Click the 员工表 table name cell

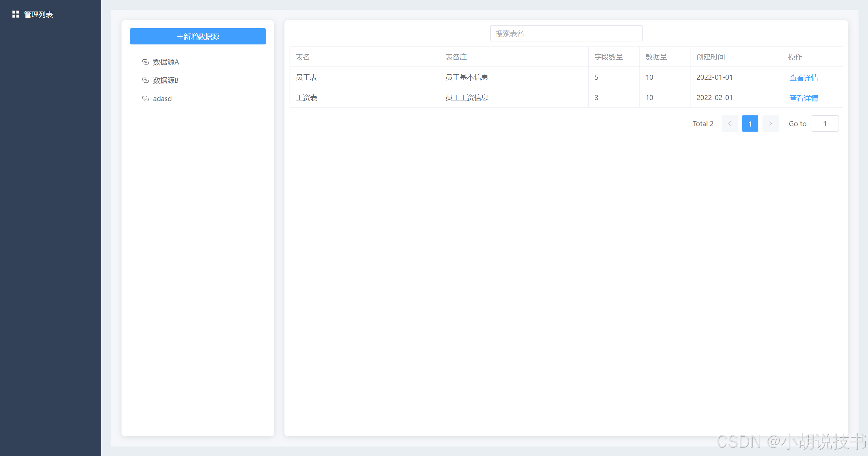pyautogui.click(x=306, y=77)
